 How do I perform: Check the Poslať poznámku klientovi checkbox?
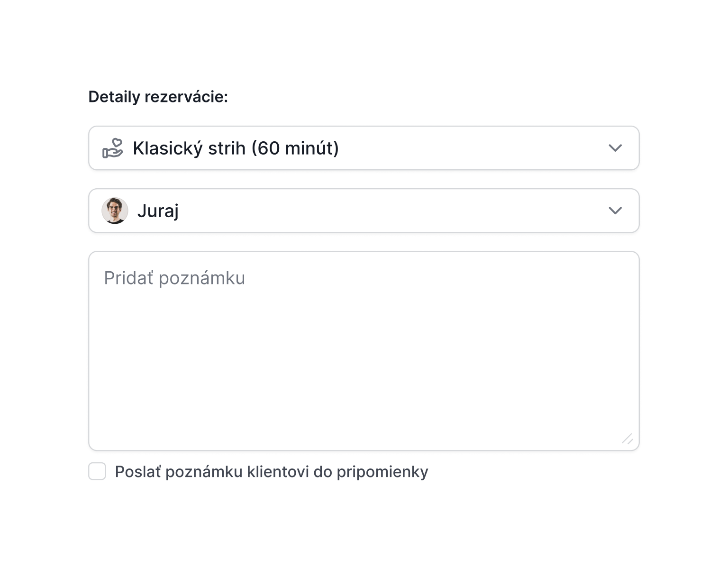(x=97, y=472)
